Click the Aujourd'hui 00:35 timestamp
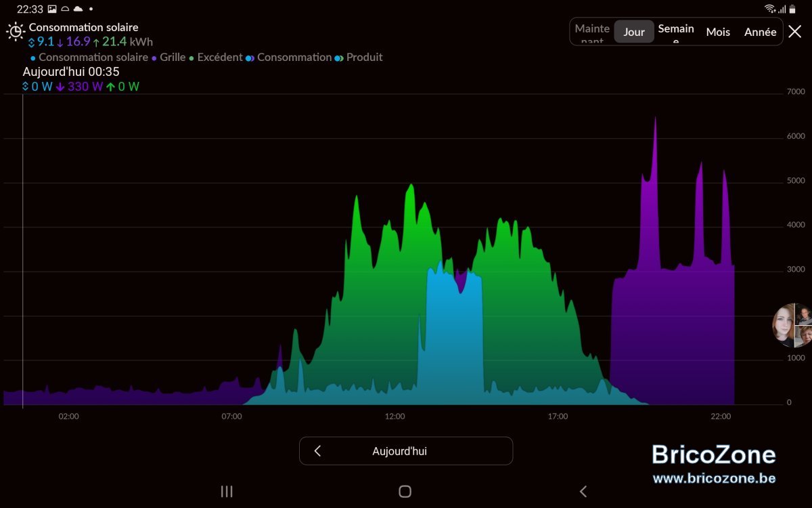Viewport: 812px width, 508px height. point(71,72)
